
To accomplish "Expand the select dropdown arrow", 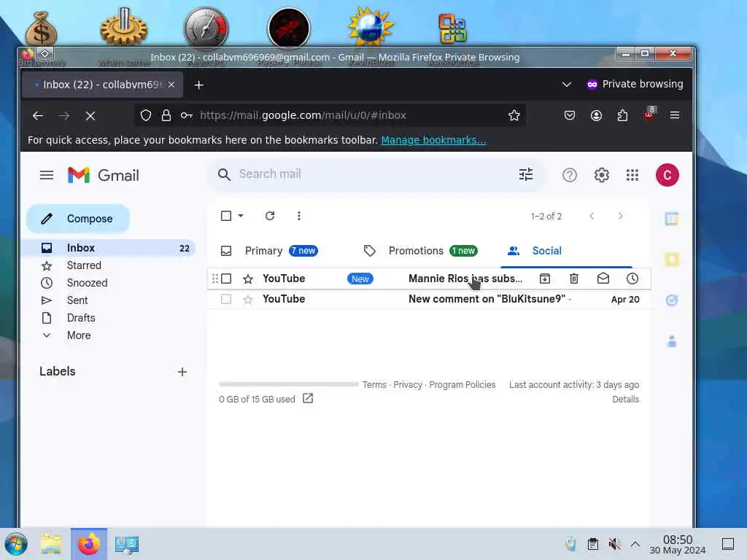I will (x=241, y=216).
